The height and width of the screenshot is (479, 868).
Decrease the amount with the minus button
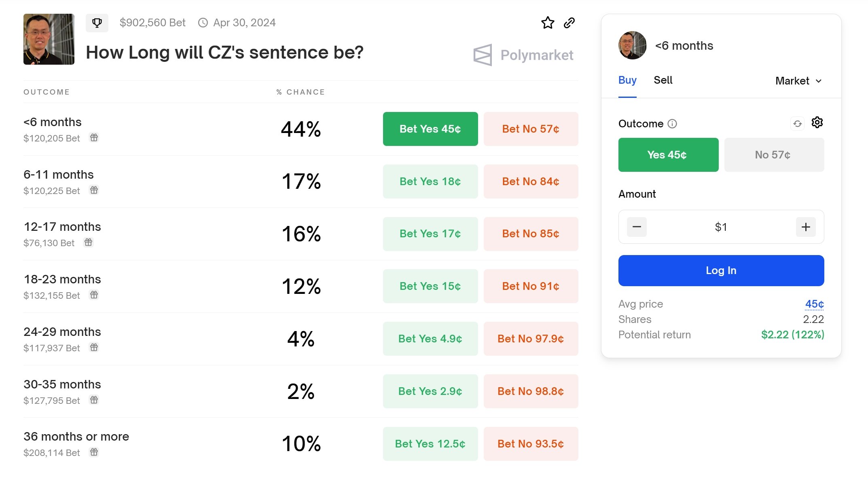(637, 227)
